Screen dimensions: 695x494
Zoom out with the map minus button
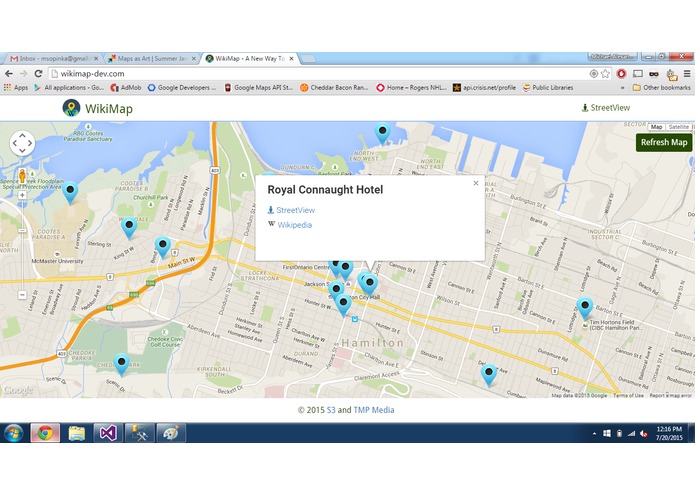pos(22,295)
